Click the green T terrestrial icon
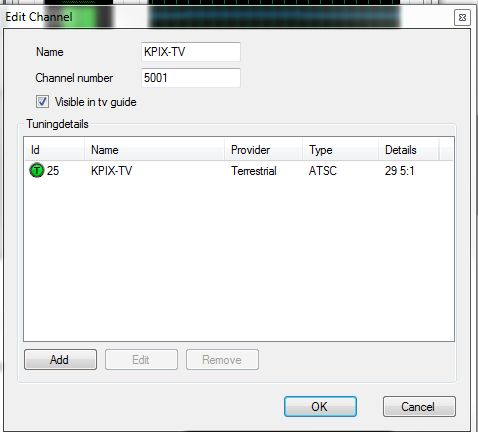Image resolution: width=478 pixels, height=432 pixels. (x=37, y=171)
